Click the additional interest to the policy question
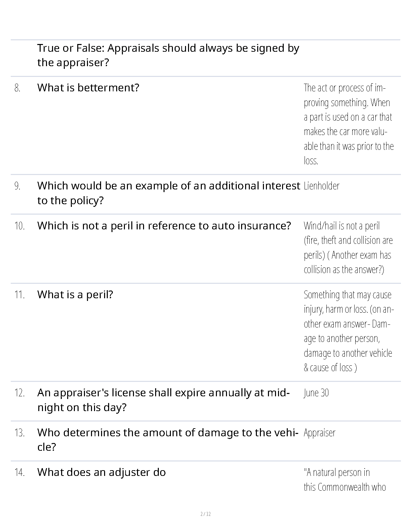The image size is (411, 532). coord(168,193)
